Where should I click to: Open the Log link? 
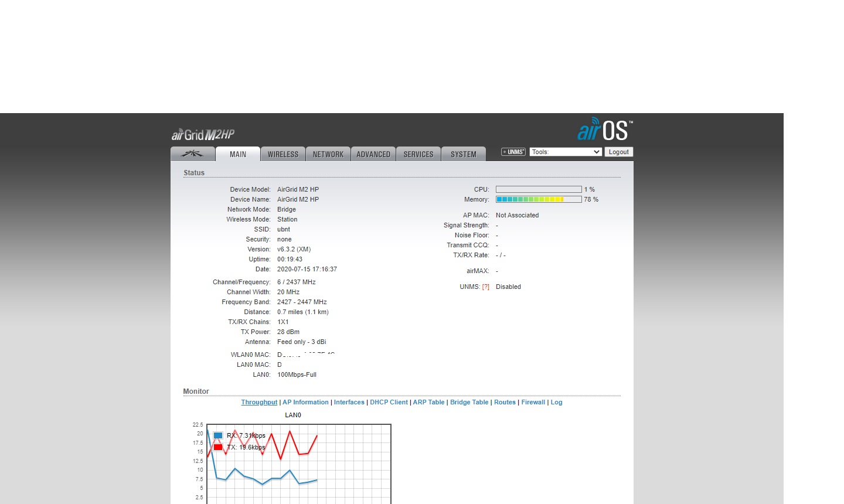(x=556, y=402)
